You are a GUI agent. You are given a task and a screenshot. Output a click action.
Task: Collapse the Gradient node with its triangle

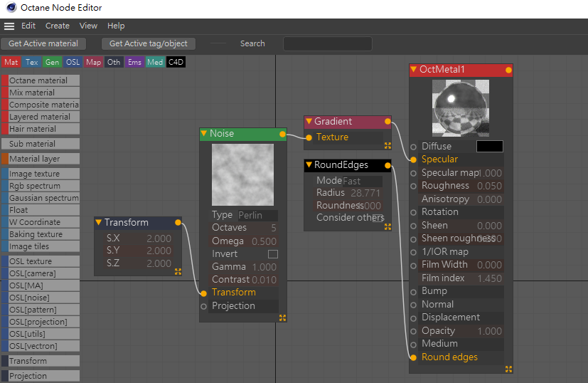point(309,121)
